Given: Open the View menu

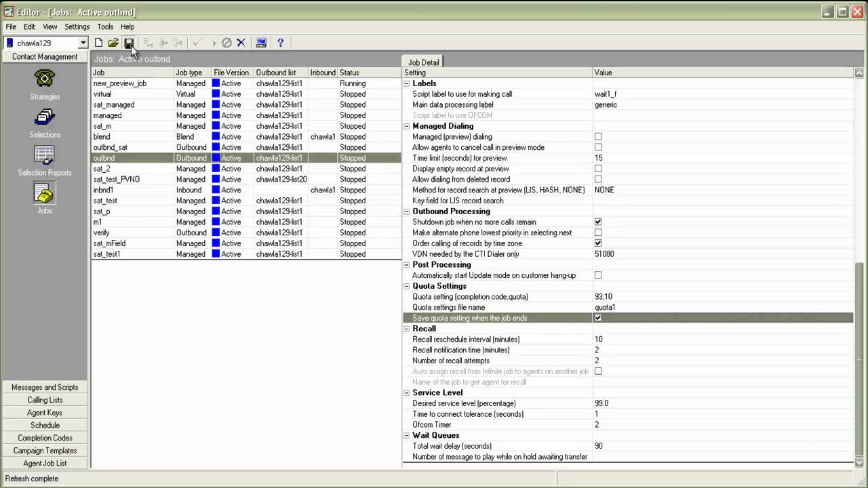Looking at the screenshot, I should tap(50, 27).
